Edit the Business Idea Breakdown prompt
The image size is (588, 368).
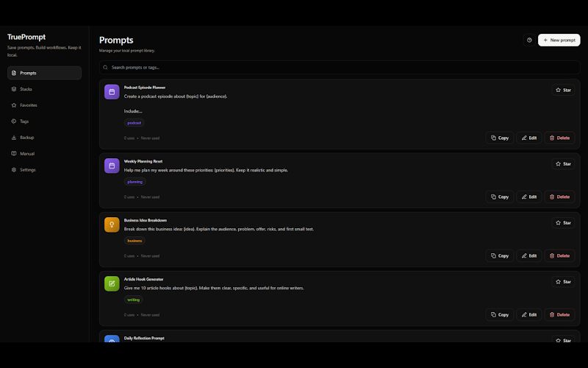[528, 255]
